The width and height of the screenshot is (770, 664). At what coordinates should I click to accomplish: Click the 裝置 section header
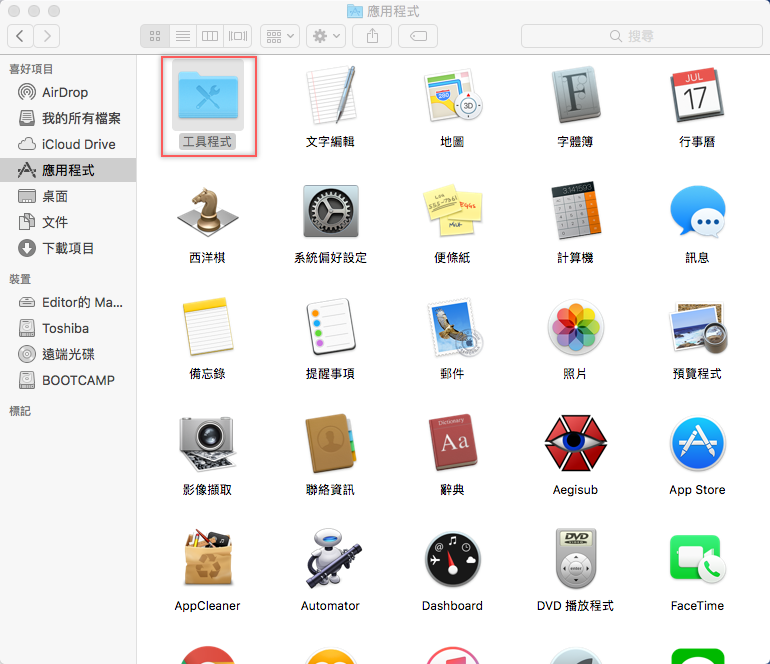click(x=20, y=279)
